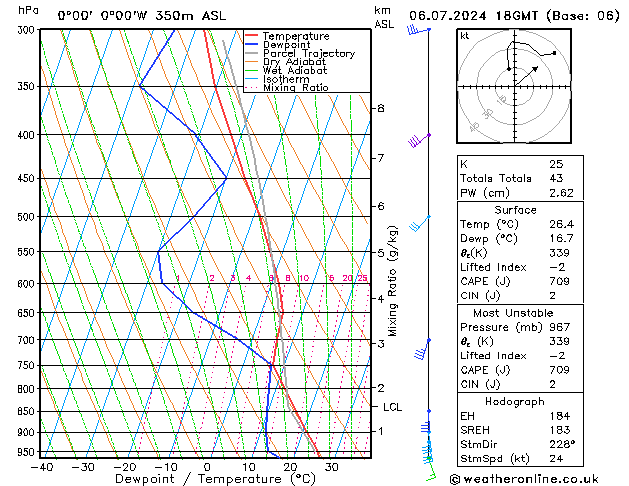This screenshot has height=486, width=629.
Task: Click the 550 pressure level label
Action: [28, 252]
